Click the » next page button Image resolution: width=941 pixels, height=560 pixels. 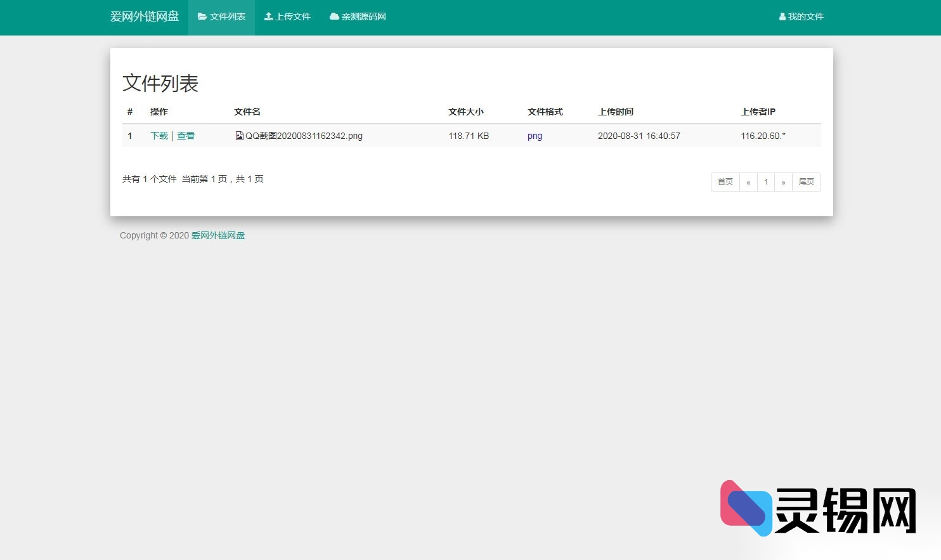pyautogui.click(x=784, y=182)
